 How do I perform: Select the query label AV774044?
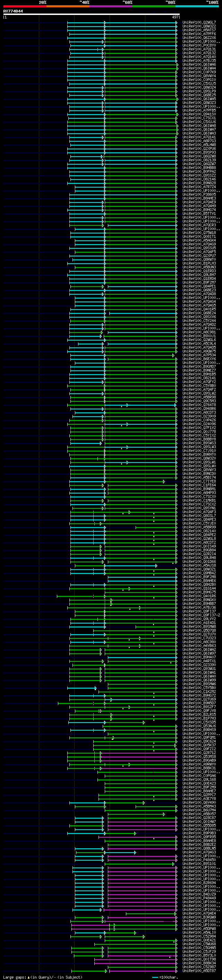(13, 11)
